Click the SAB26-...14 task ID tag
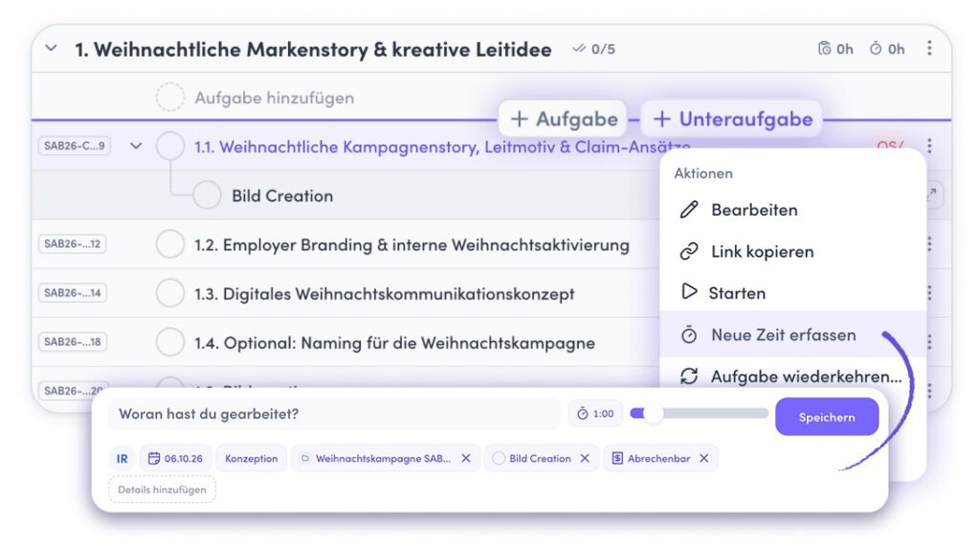980x546 pixels. tap(73, 293)
